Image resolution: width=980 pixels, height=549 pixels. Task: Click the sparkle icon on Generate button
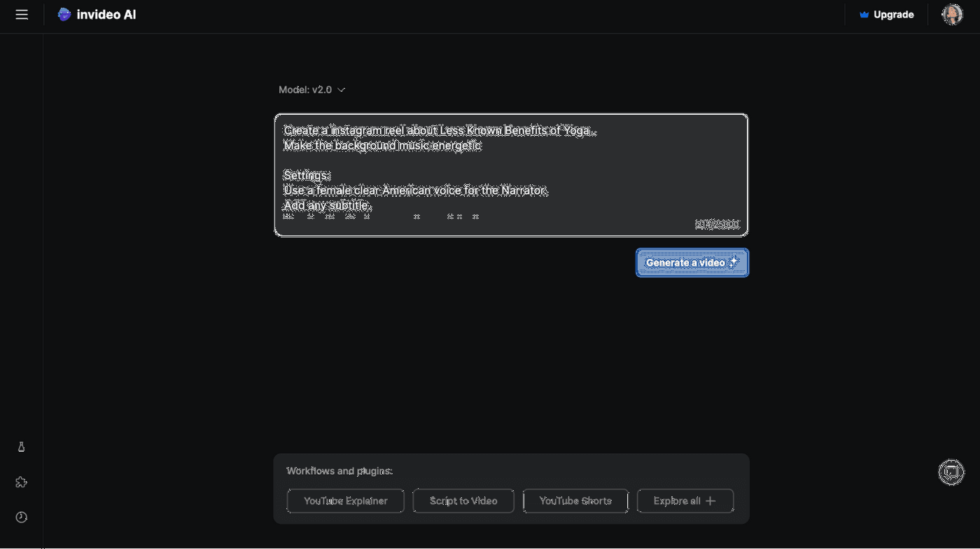click(x=733, y=263)
